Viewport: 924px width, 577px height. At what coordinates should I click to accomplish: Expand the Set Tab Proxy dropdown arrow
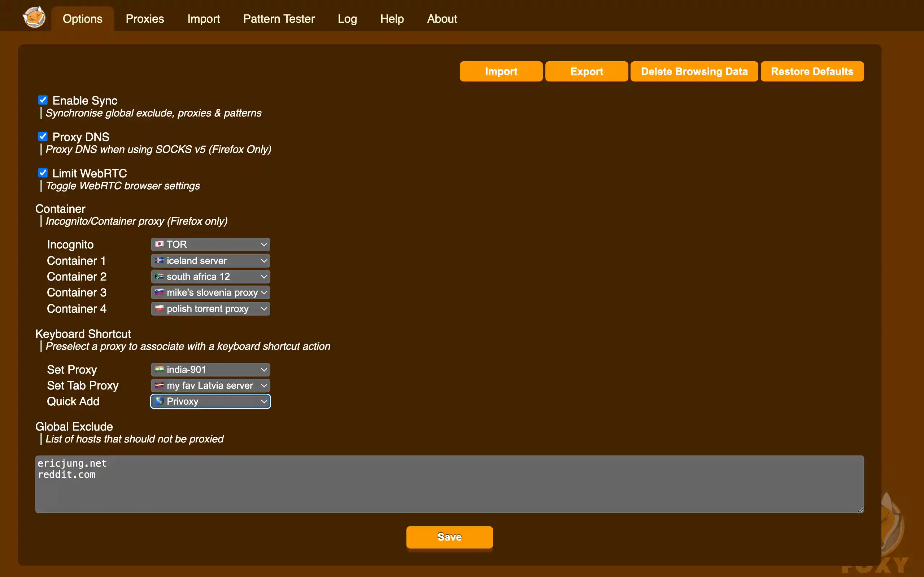264,386
